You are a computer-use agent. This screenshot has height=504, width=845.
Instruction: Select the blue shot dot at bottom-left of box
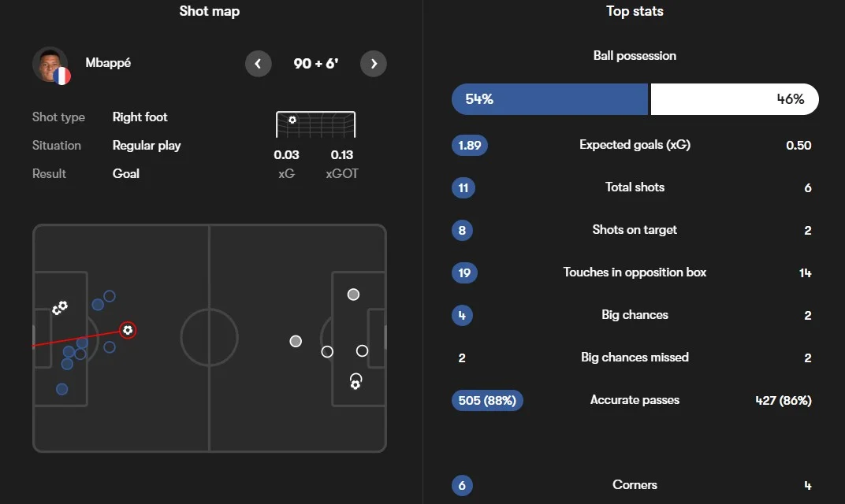(62, 389)
